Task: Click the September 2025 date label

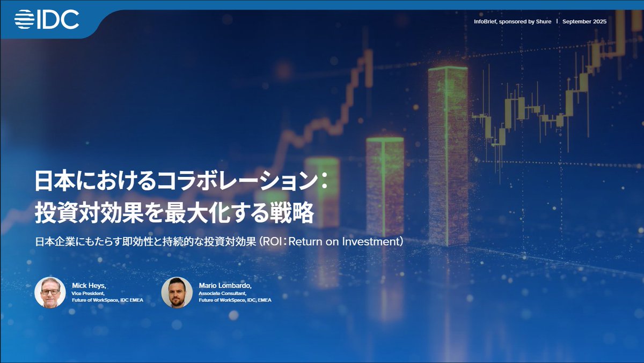Action: (583, 21)
